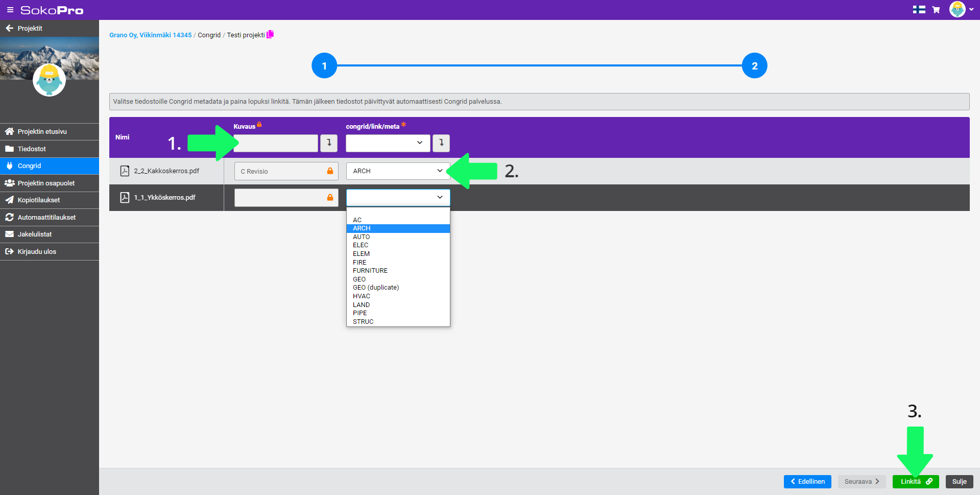Open Kopiotilaukset in sidebar
The image size is (980, 495).
click(x=50, y=200)
